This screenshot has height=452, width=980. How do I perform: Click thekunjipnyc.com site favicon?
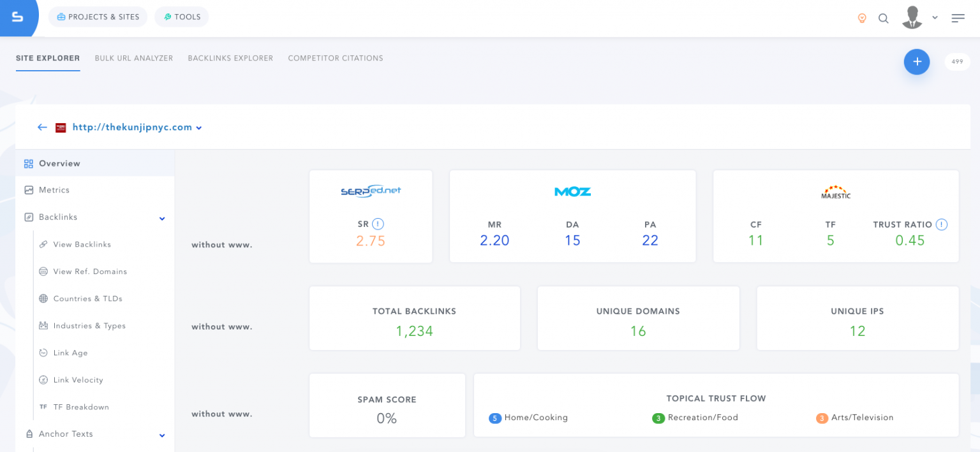61,128
